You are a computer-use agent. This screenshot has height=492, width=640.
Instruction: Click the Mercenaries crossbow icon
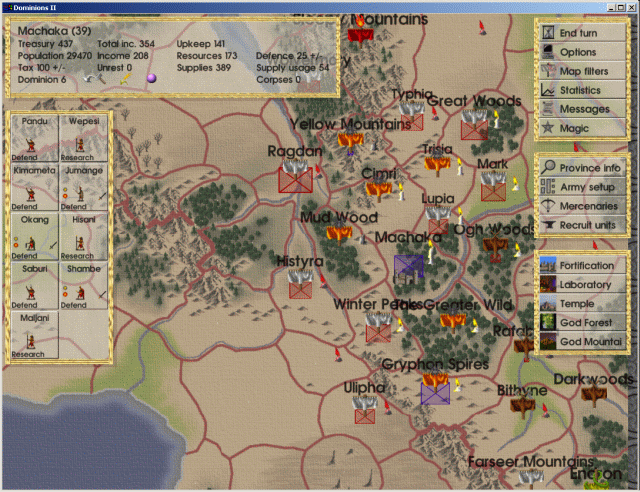(x=548, y=206)
